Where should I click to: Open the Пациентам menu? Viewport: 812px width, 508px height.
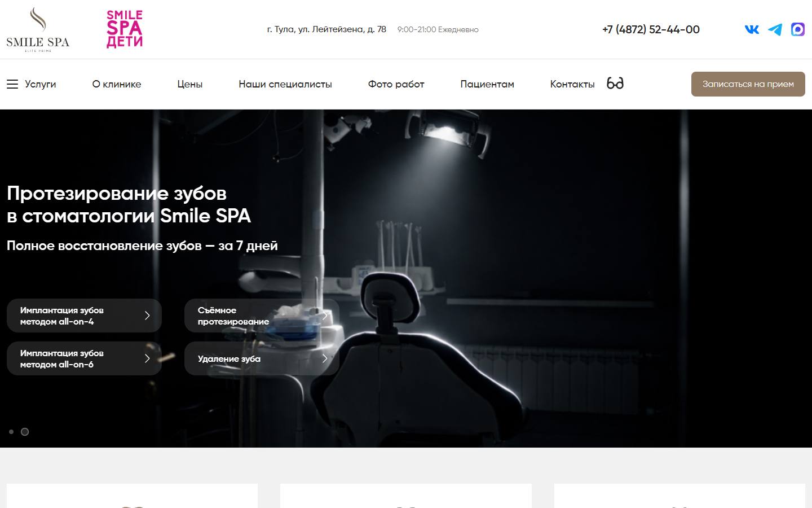487,84
